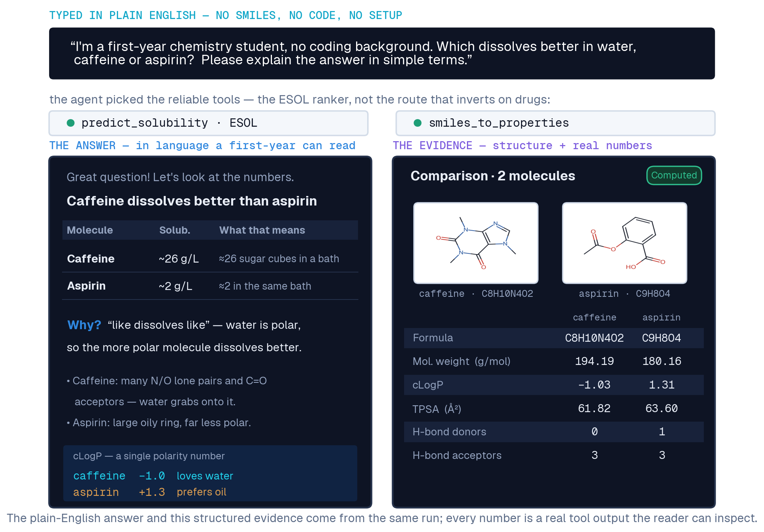Click the green dot beside smiles_to_properties

417,123
